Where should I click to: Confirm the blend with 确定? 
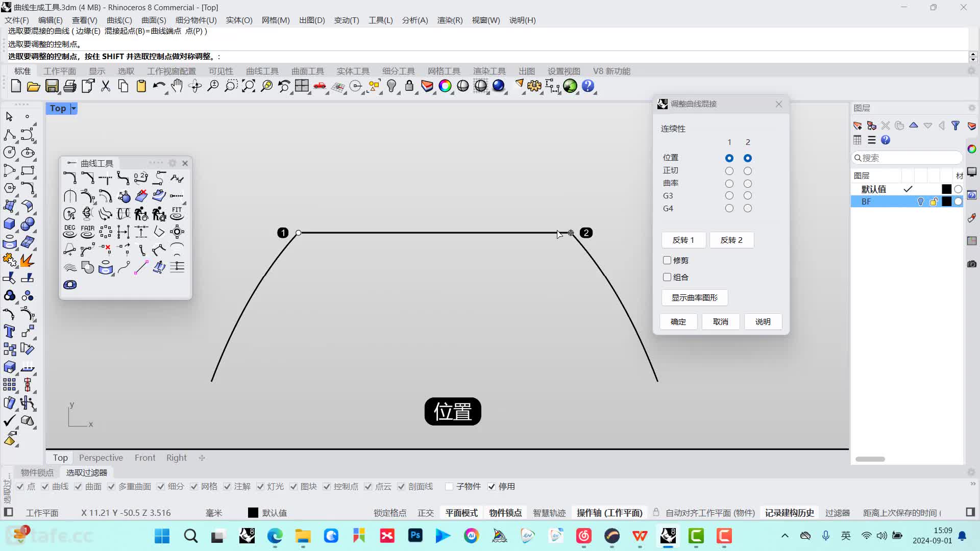(x=678, y=322)
